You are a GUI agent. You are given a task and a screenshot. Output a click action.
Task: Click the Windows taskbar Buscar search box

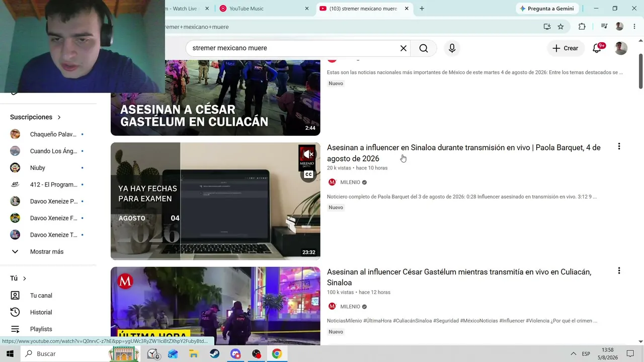tap(64, 354)
